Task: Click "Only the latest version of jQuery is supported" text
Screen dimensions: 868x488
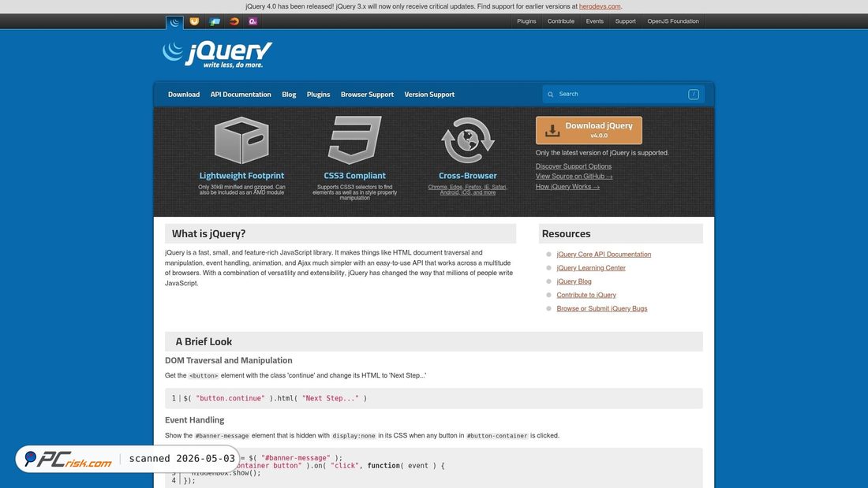Action: pyautogui.click(x=602, y=153)
